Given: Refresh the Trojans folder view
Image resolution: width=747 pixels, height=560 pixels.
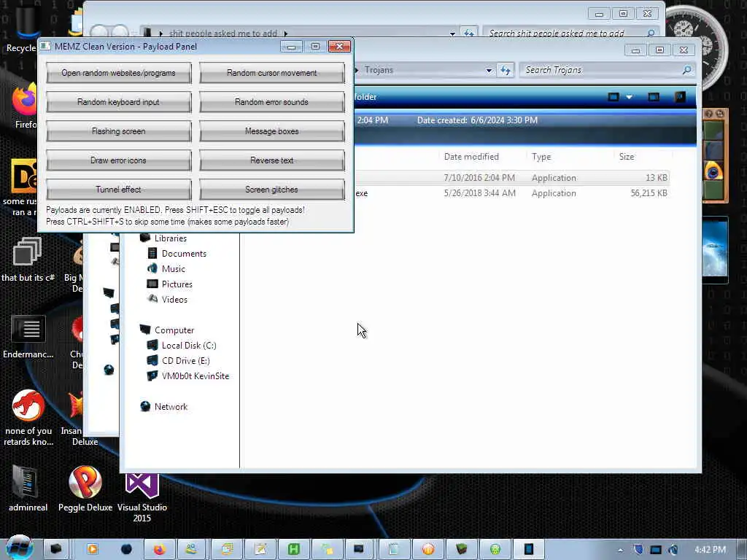Looking at the screenshot, I should tap(505, 71).
